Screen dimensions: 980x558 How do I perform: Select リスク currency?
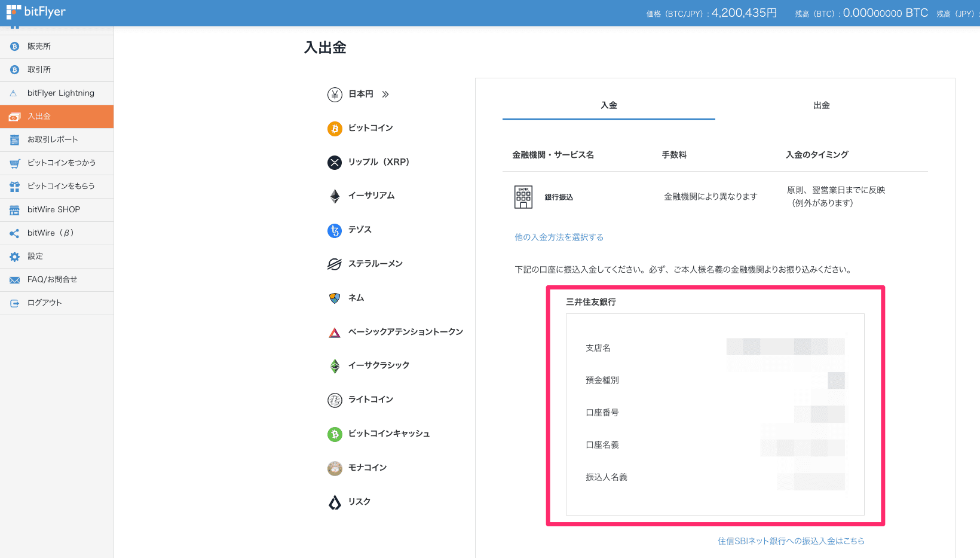(x=359, y=502)
